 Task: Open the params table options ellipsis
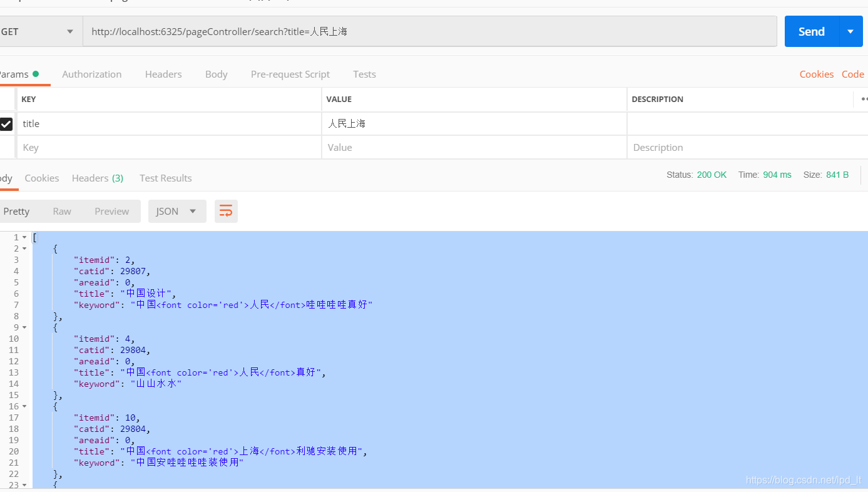click(864, 99)
